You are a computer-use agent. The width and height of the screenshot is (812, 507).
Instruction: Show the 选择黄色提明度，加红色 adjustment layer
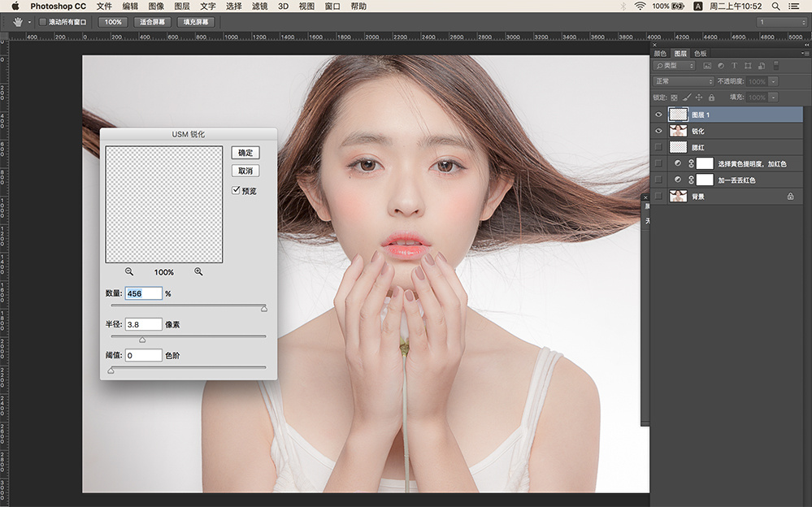(x=658, y=163)
